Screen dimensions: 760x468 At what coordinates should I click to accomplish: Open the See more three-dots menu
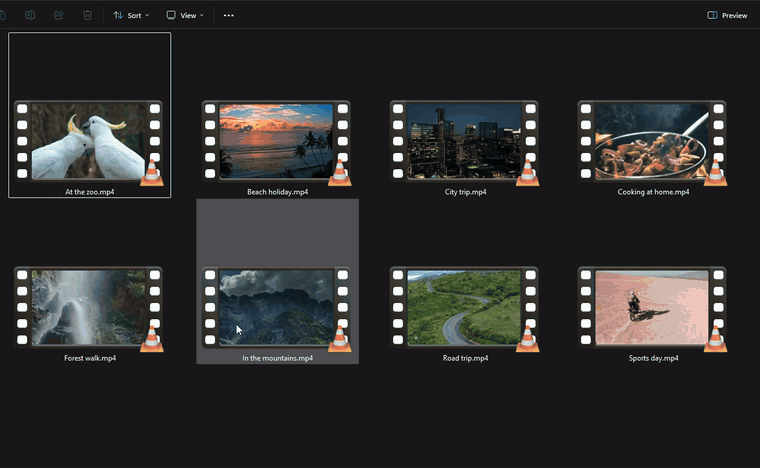(x=228, y=15)
